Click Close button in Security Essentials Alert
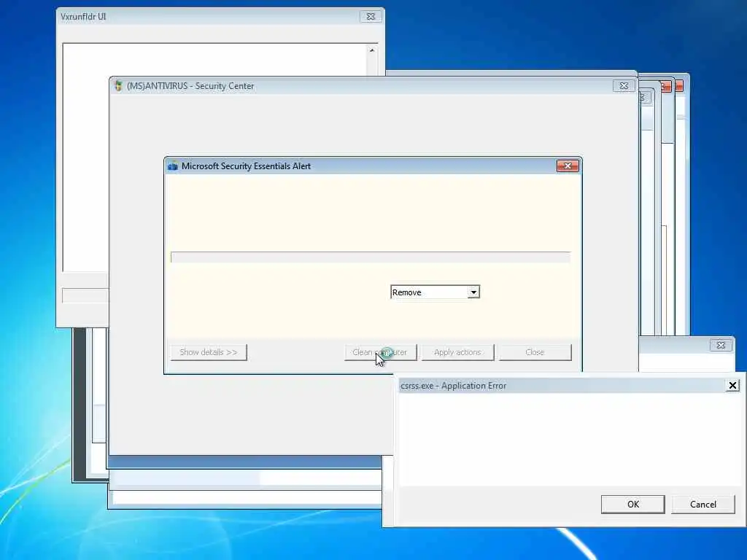The height and width of the screenshot is (560, 747). click(x=535, y=352)
